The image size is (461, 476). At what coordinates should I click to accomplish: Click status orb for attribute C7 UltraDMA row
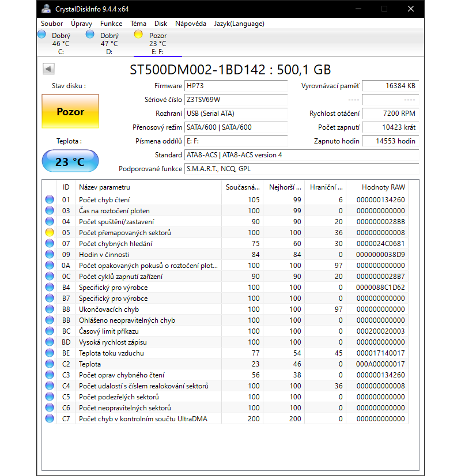[x=50, y=418]
